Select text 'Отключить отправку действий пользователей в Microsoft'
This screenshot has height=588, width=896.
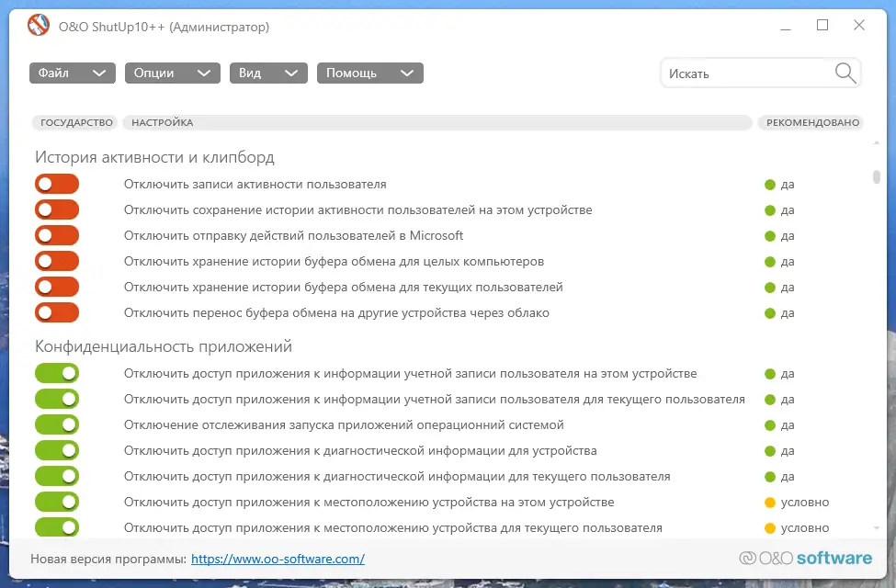294,235
